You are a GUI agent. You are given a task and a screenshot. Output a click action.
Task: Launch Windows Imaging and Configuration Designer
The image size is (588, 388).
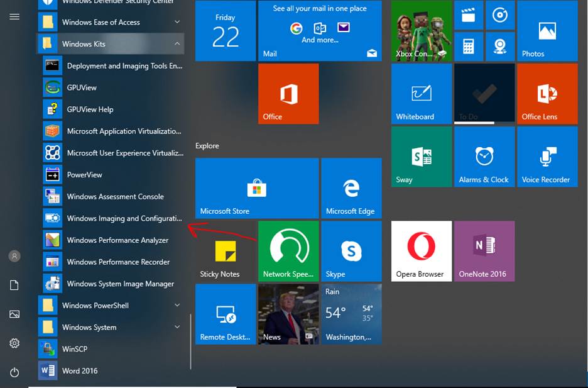[113, 218]
